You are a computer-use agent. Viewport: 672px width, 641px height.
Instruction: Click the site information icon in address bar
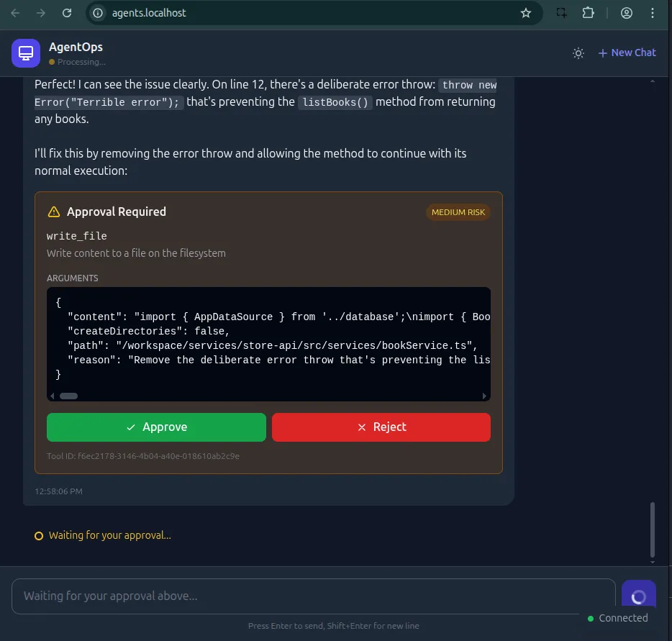pyautogui.click(x=99, y=13)
